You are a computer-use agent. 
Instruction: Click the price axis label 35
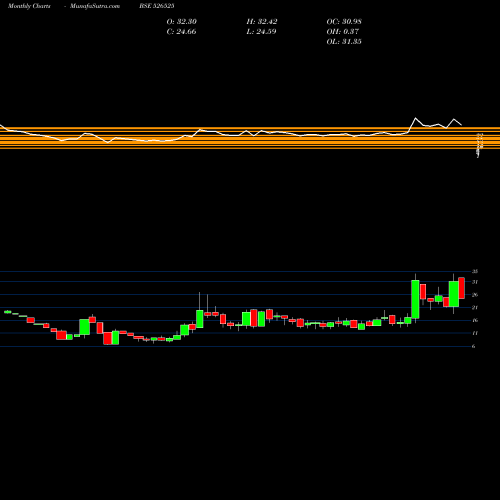coord(475,272)
